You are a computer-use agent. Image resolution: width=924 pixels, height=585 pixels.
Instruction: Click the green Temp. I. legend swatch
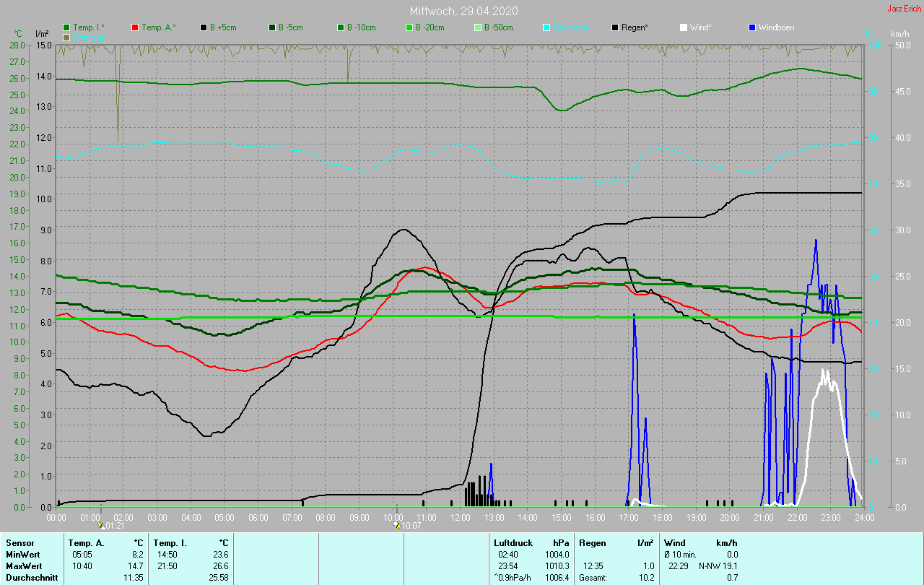(67, 27)
